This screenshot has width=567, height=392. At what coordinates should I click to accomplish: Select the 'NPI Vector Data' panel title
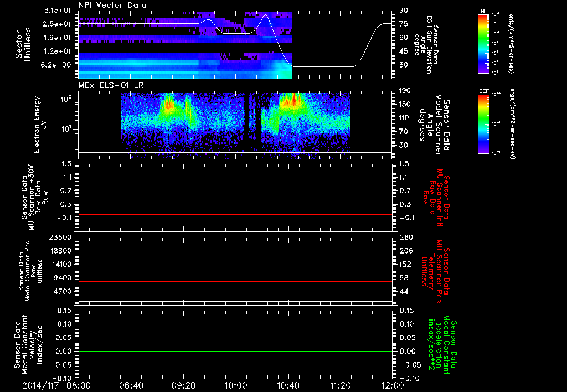(113, 5)
